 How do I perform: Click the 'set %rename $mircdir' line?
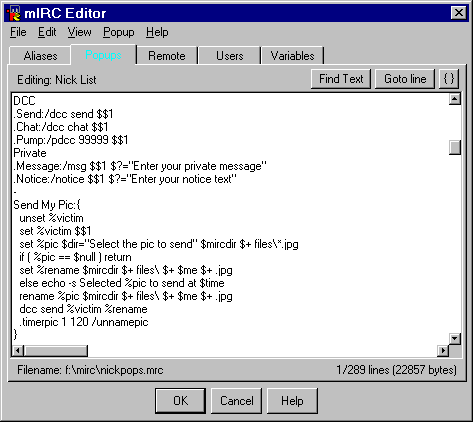pos(126,270)
